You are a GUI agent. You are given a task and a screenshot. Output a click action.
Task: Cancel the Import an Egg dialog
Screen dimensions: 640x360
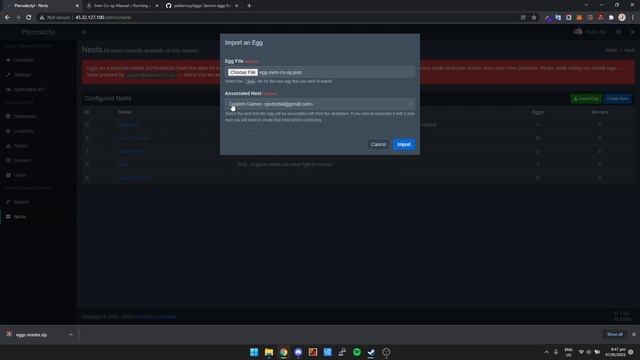pyautogui.click(x=378, y=144)
